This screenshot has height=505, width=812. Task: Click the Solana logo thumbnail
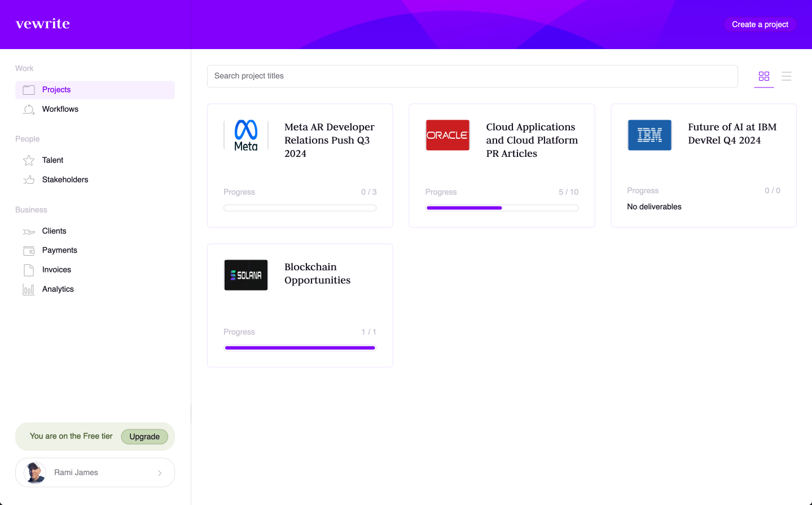pyautogui.click(x=246, y=275)
